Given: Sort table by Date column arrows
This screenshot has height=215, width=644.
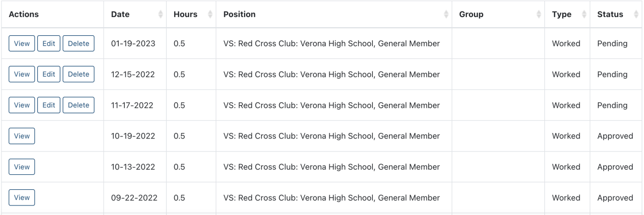Looking at the screenshot, I should pos(160,15).
